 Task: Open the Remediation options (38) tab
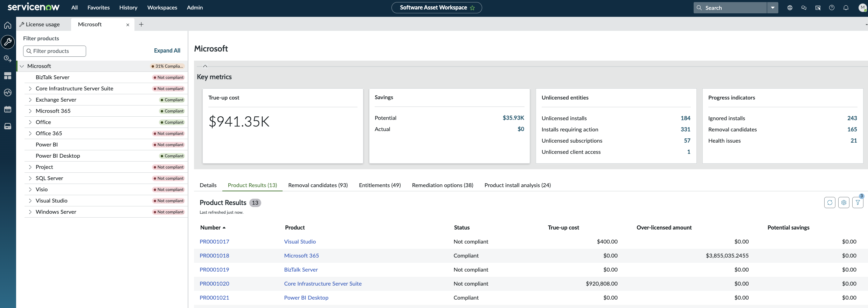coord(443,185)
